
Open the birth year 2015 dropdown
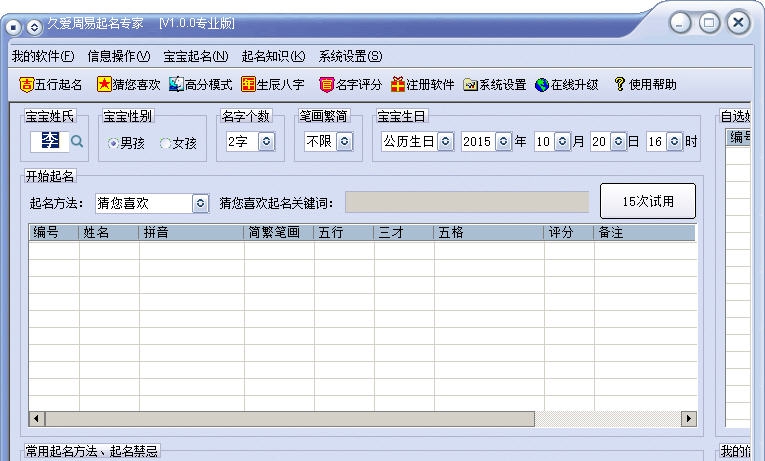[503, 141]
